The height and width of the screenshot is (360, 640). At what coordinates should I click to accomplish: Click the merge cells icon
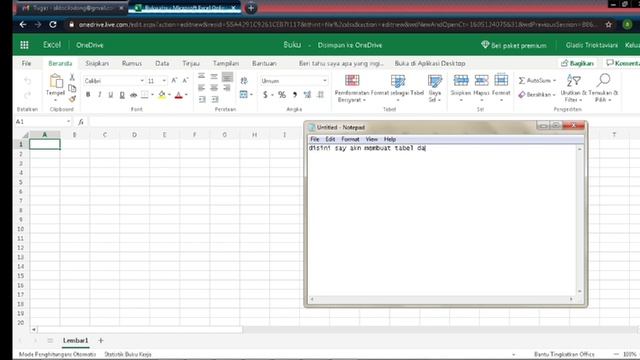tap(244, 95)
